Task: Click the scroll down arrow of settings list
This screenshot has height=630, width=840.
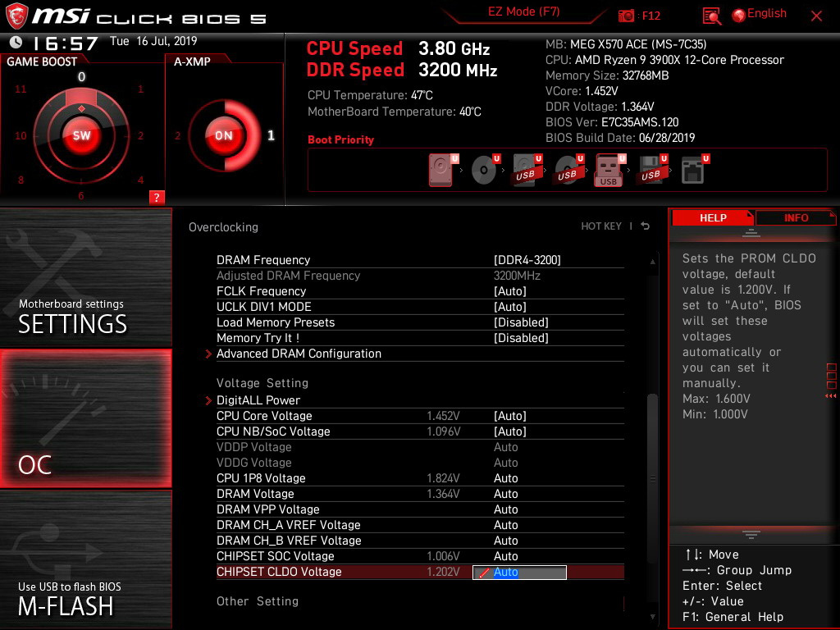Action: point(652,617)
